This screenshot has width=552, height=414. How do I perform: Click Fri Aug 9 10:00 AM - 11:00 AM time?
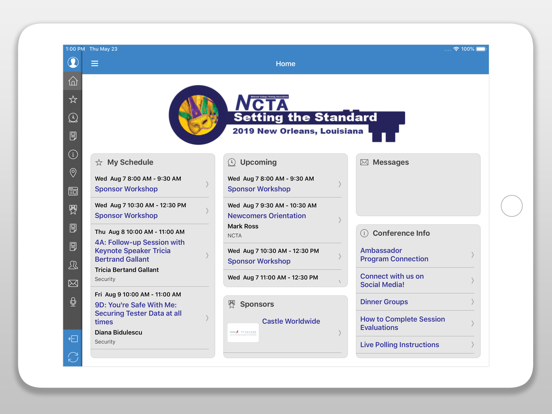(138, 294)
